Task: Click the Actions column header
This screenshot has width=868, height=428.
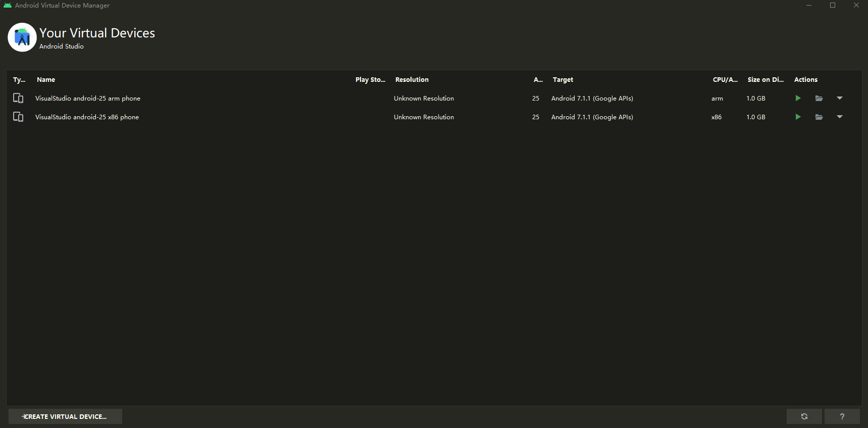Action: point(806,79)
